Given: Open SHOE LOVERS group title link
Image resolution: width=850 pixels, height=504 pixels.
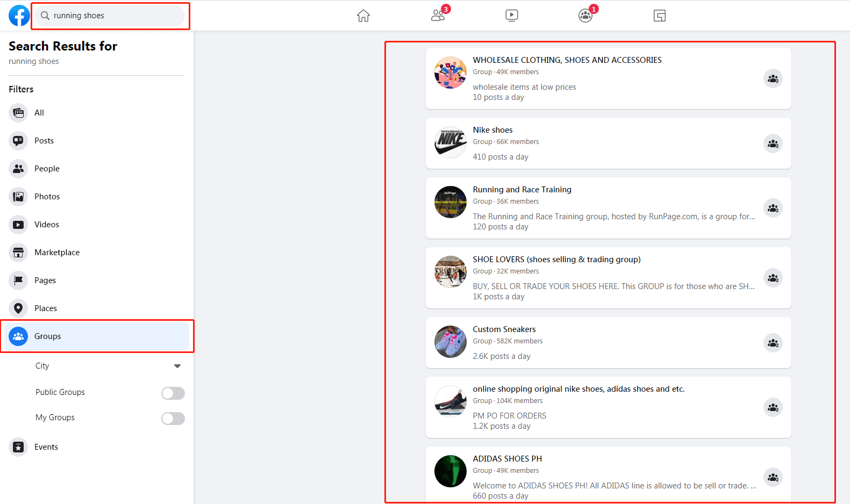Looking at the screenshot, I should [x=556, y=260].
